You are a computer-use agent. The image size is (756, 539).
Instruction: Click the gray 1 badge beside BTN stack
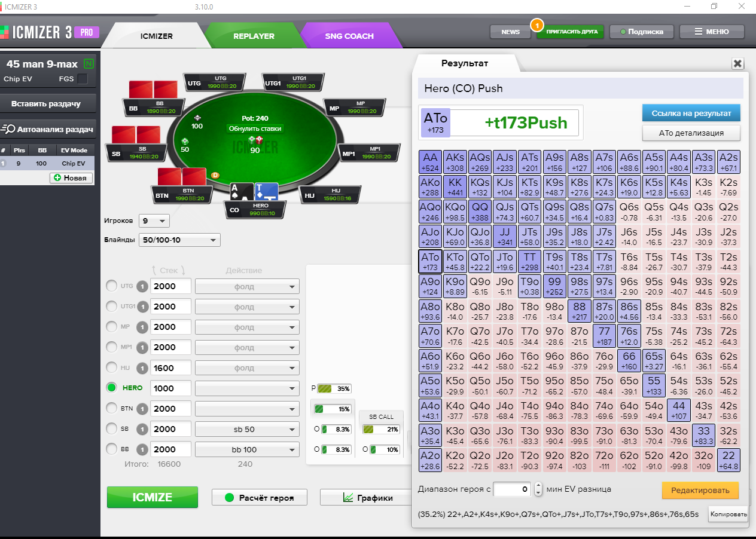pos(142,409)
